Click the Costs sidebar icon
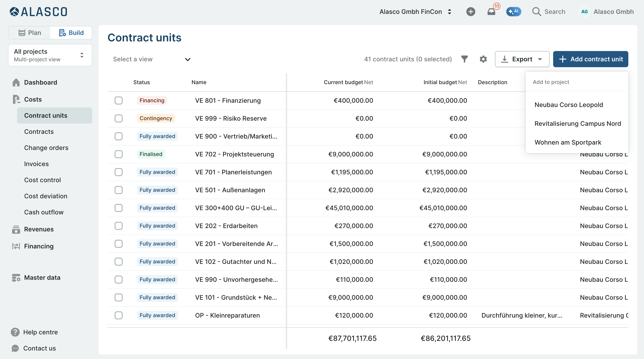The image size is (644, 359). pos(16,100)
